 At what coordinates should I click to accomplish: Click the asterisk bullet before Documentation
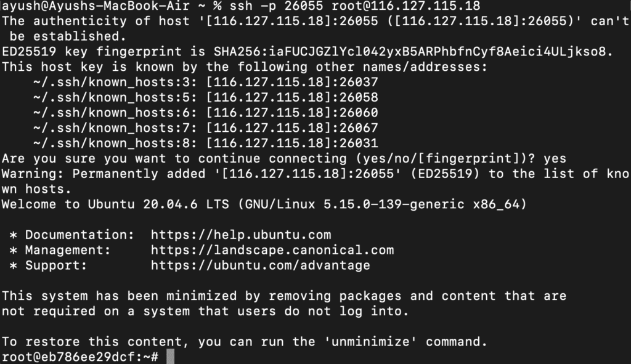[x=14, y=235]
